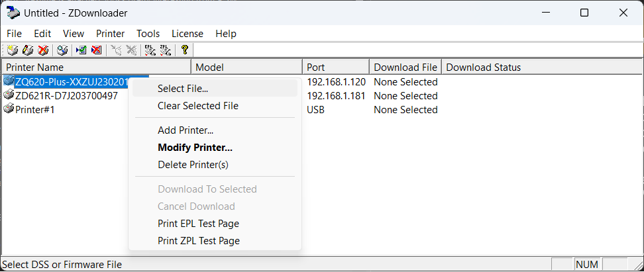The width and height of the screenshot is (644, 272).
Task: Click port value 192.168.1.120
Action: pyautogui.click(x=337, y=82)
